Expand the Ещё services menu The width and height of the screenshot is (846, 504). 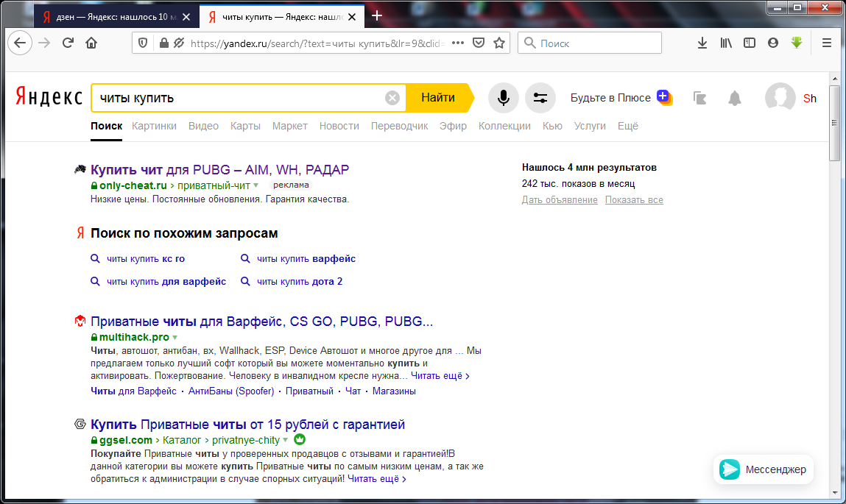point(627,126)
